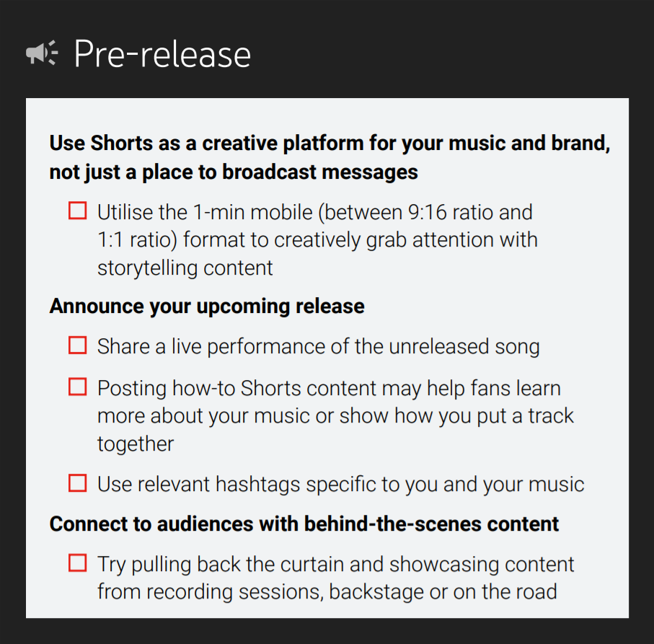Check the pulling back the curtain checkbox

click(77, 563)
